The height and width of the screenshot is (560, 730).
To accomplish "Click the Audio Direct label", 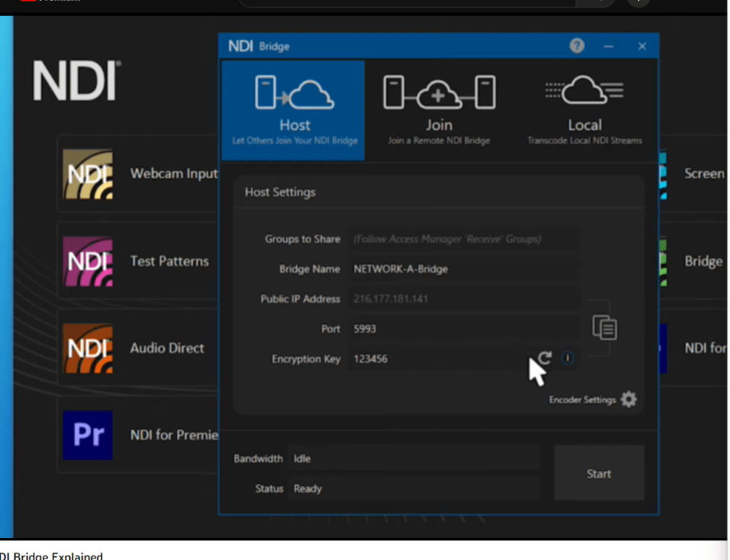I will (167, 348).
